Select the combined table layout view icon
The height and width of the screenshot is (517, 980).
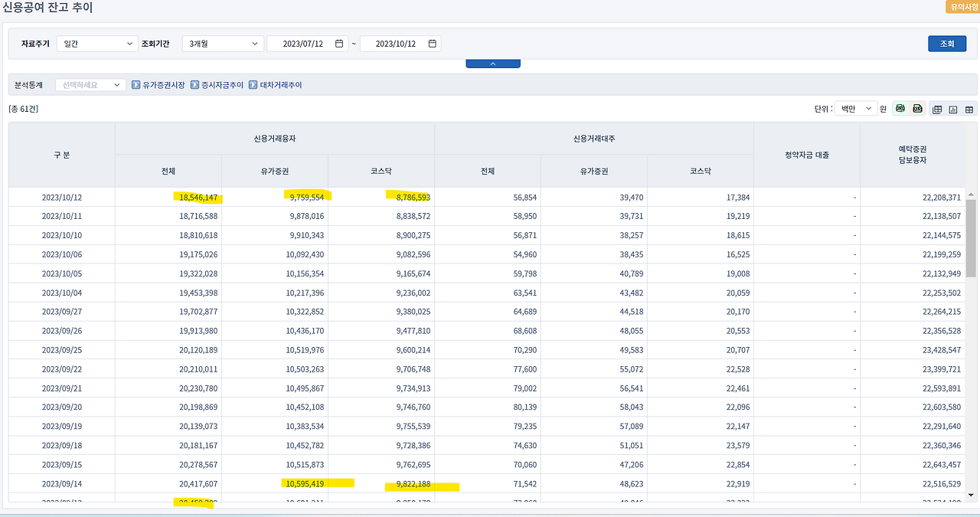point(937,109)
